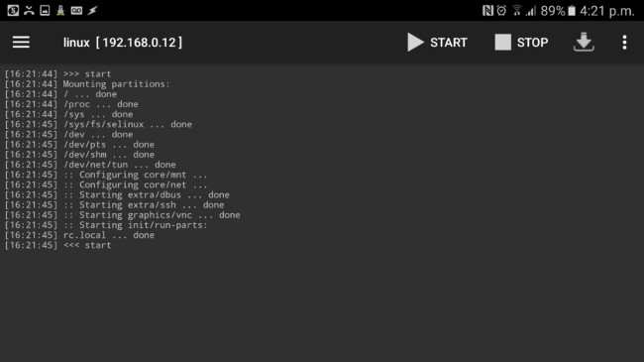Viewport: 644px width, 362px height.
Task: Click the START text label
Action: point(449,43)
